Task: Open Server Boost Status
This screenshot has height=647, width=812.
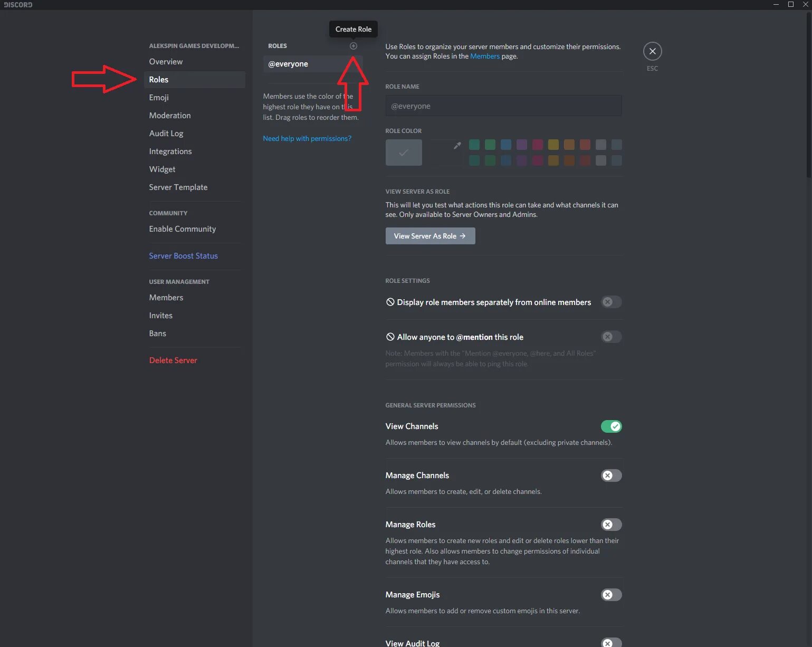Action: (194, 256)
